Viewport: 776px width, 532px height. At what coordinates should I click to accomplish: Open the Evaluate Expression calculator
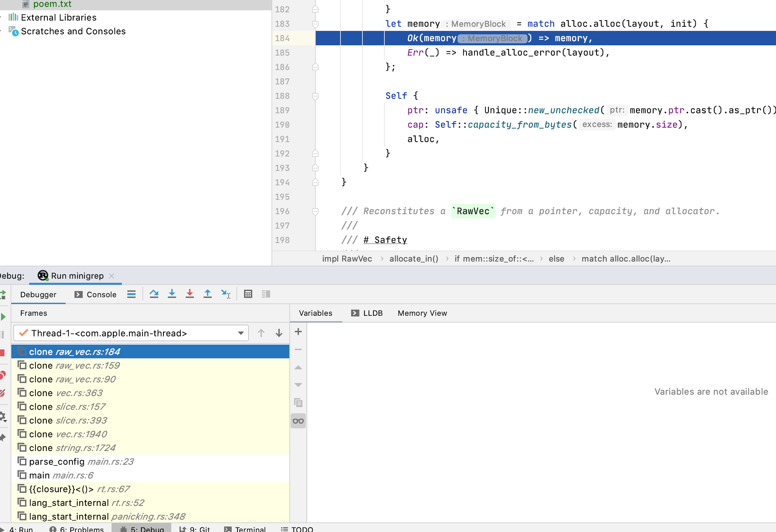(x=248, y=294)
